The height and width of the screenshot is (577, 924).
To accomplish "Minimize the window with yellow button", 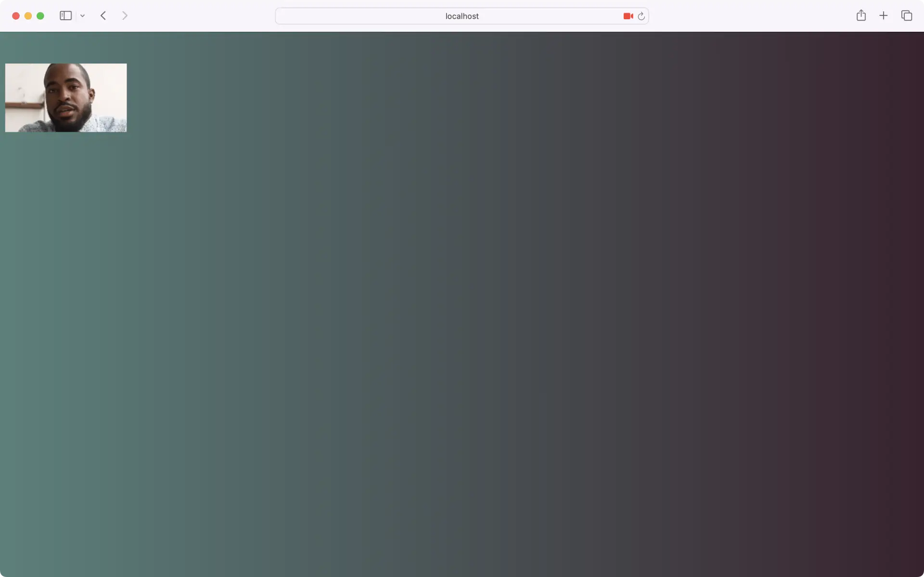I will click(28, 16).
